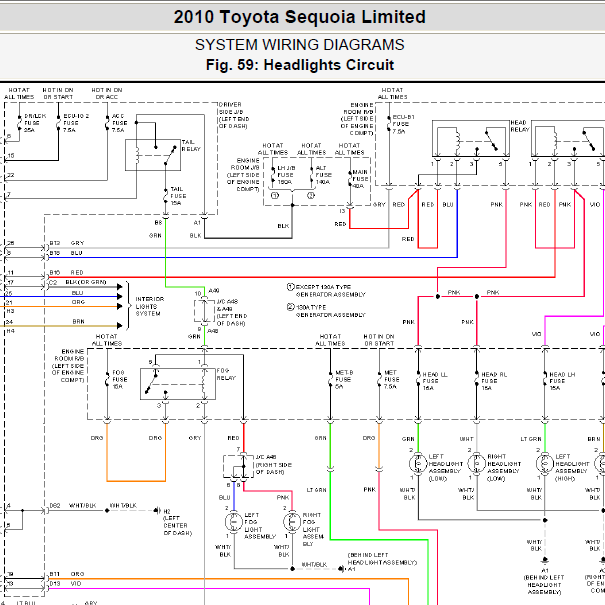Click the HEAD RELAY label
This screenshot has height=605, width=605.
point(520,126)
